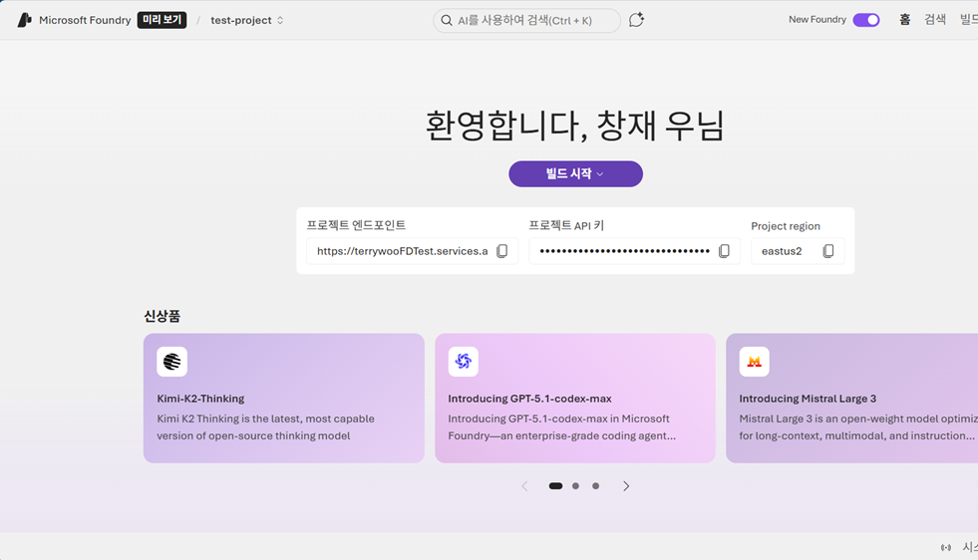Go to the next carousel slide
Image resolution: width=978 pixels, height=560 pixels.
(626, 486)
